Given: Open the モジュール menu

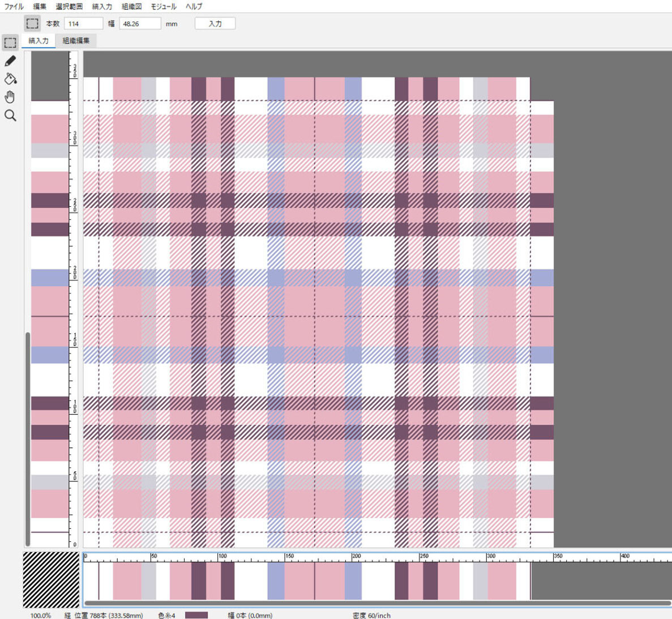Looking at the screenshot, I should [164, 6].
